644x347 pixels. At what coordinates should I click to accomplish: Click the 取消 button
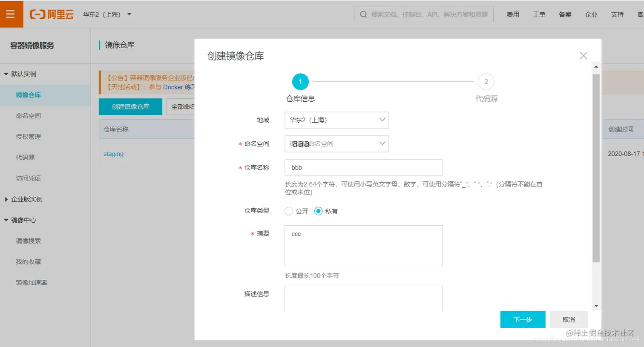point(569,319)
